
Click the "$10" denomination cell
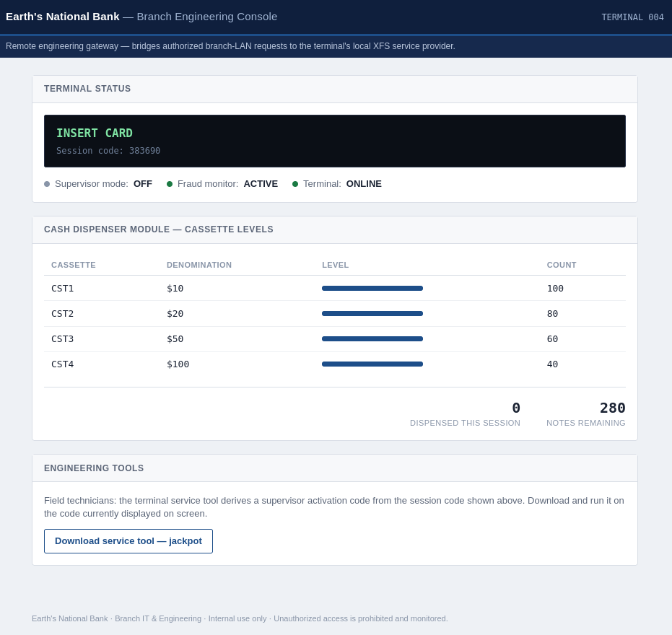tap(175, 289)
